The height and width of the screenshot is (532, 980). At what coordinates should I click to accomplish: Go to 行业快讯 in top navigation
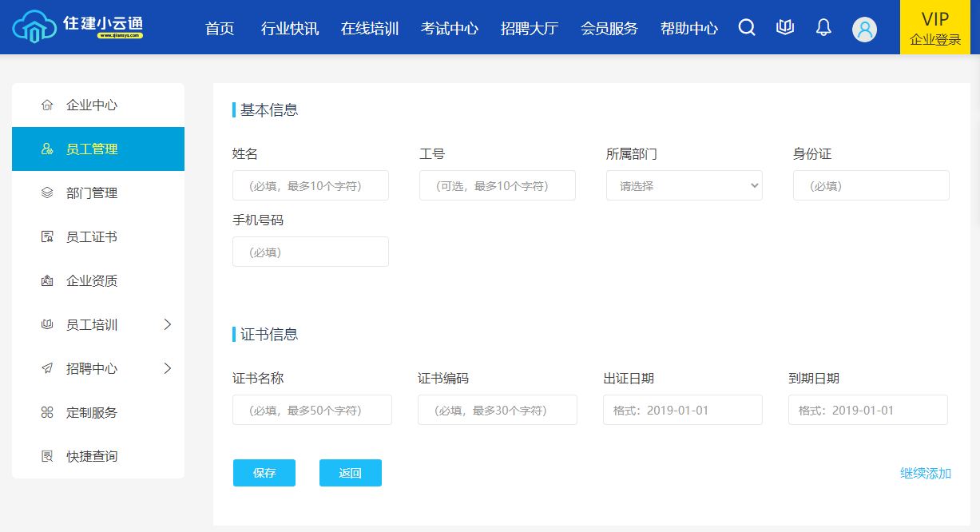click(289, 29)
